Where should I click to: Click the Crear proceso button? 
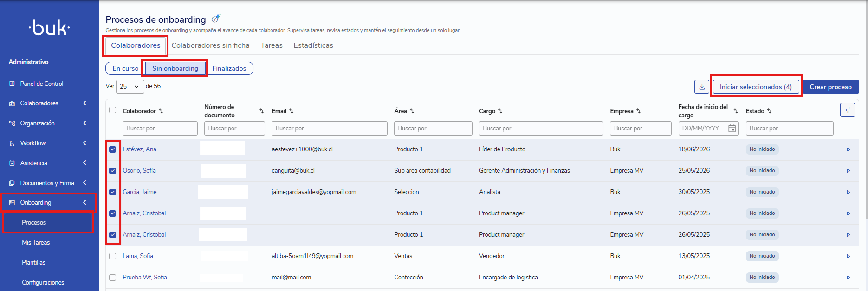click(x=830, y=87)
